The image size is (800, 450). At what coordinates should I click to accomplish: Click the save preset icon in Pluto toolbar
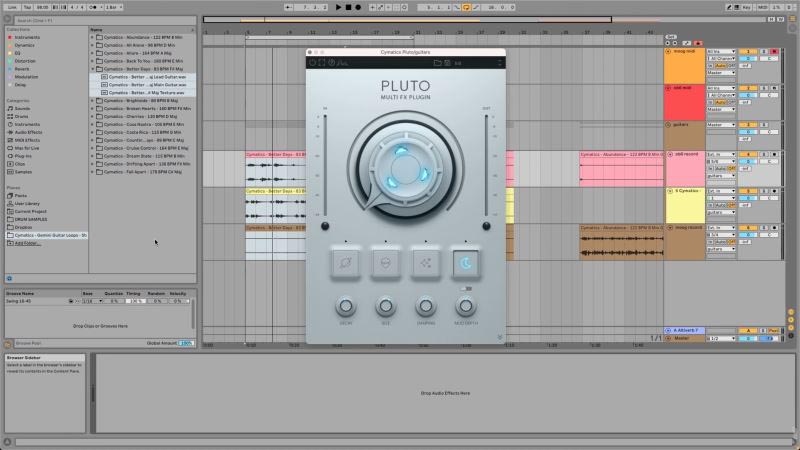[447, 63]
